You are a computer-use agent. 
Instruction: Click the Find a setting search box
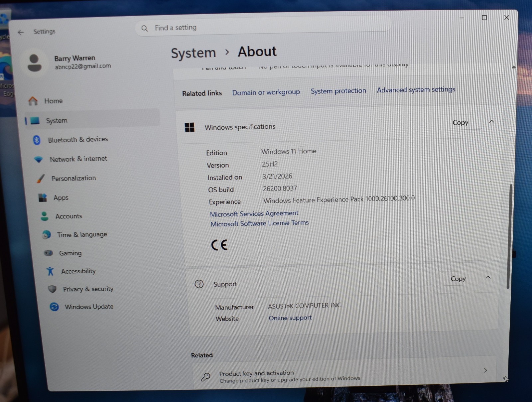(x=263, y=27)
